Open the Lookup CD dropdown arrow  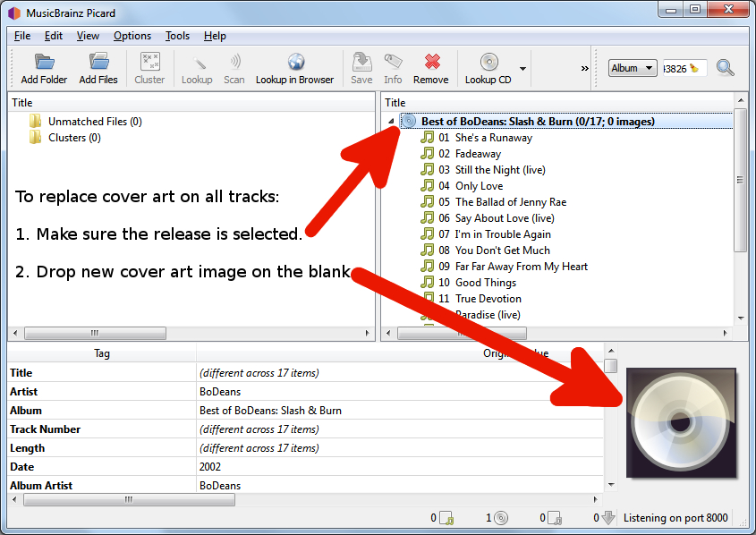coord(522,69)
